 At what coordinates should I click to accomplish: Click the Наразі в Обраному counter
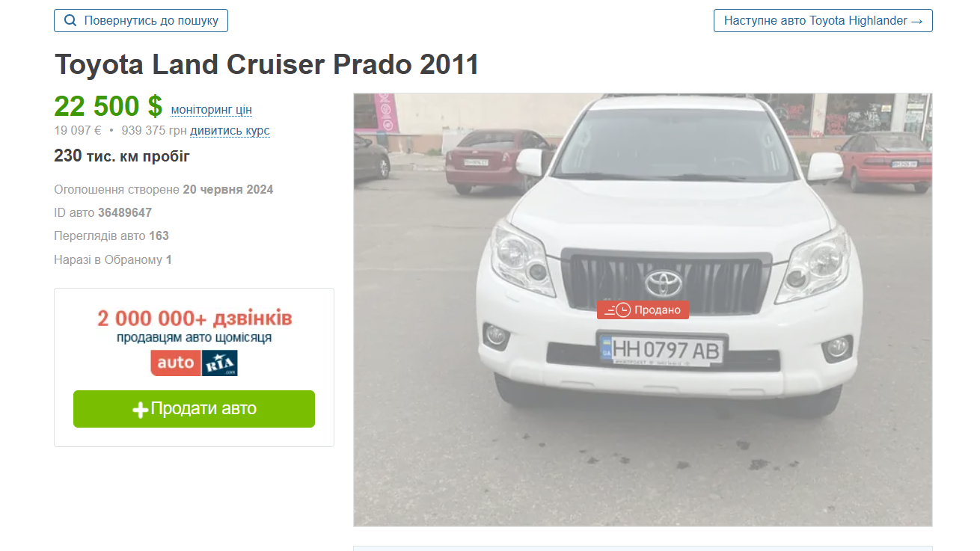113,260
